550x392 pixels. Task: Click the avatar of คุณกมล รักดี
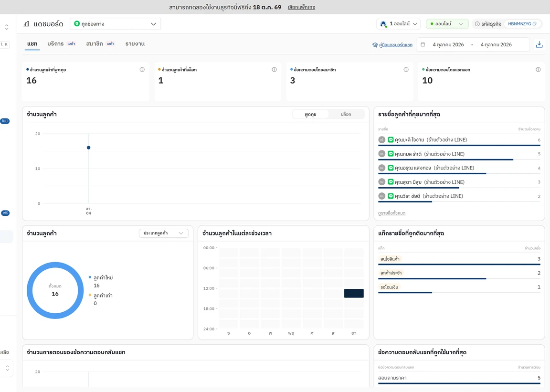click(381, 154)
